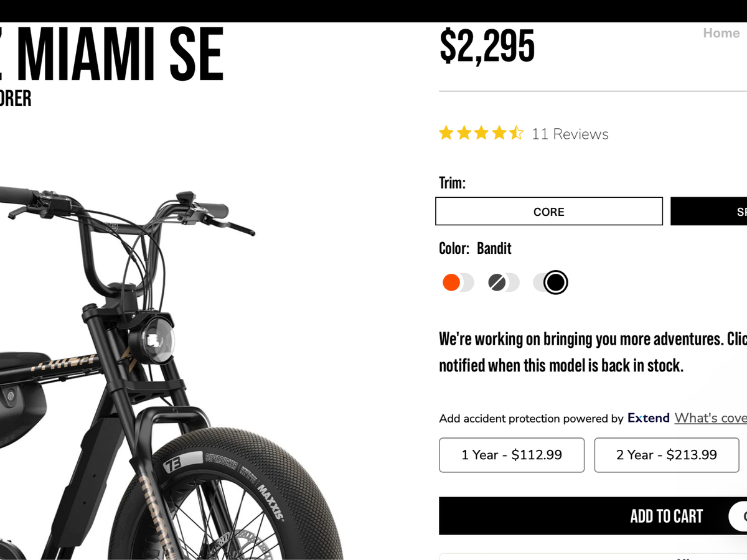This screenshot has width=747, height=560.
Task: Click the MIAMI SE product title
Action: click(118, 55)
